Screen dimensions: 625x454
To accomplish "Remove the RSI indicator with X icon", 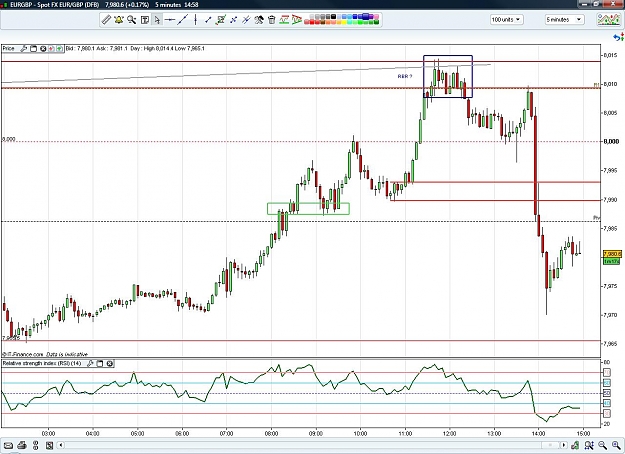I will [110, 364].
